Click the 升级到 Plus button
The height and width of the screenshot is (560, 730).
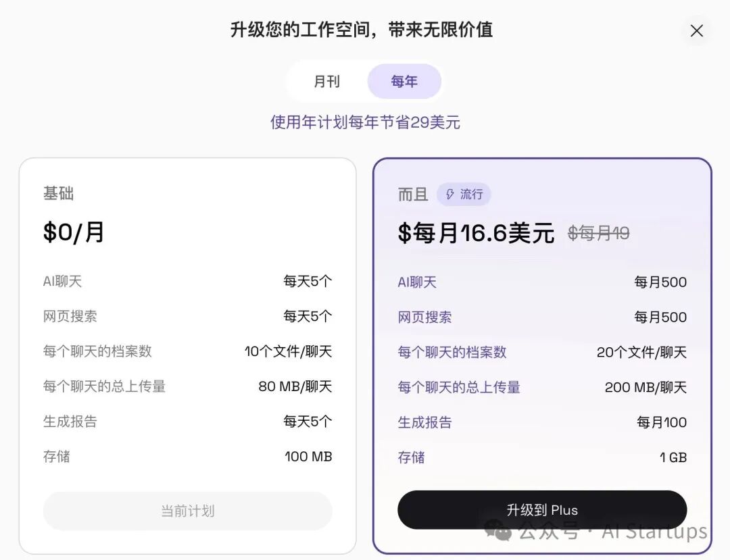tap(542, 510)
